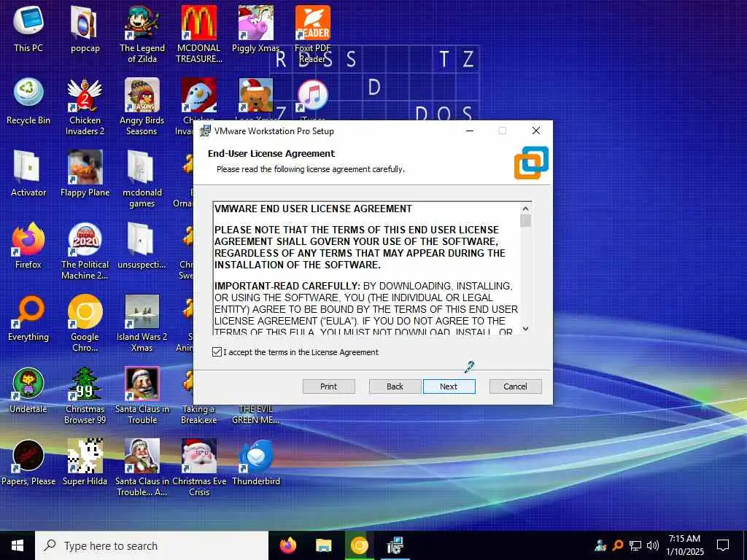Select THE EVIL GREEN ME... icon

tap(256, 415)
